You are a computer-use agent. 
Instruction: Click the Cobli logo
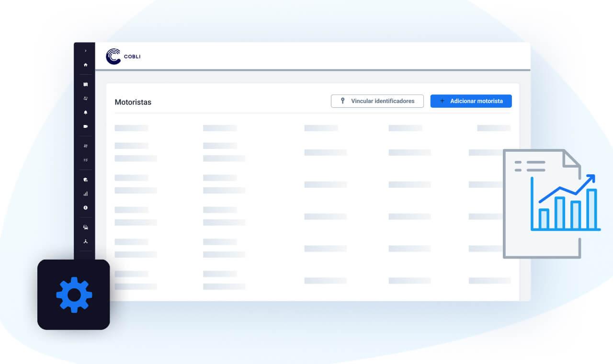point(123,57)
